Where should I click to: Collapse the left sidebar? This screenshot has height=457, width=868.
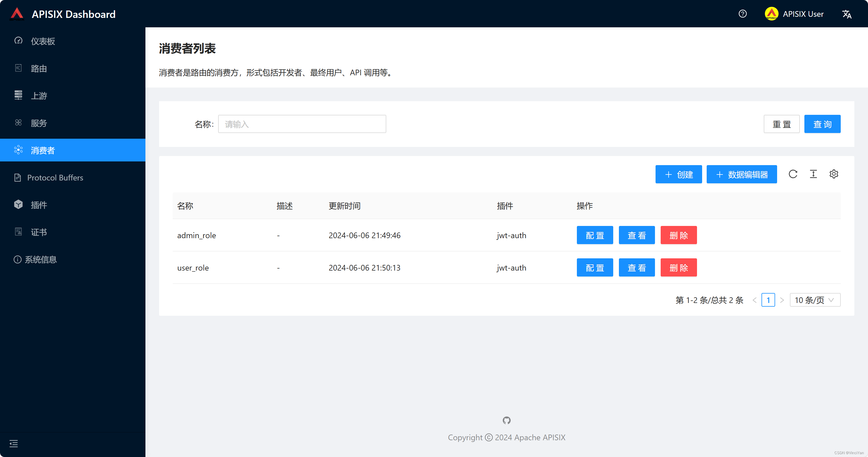(13, 444)
